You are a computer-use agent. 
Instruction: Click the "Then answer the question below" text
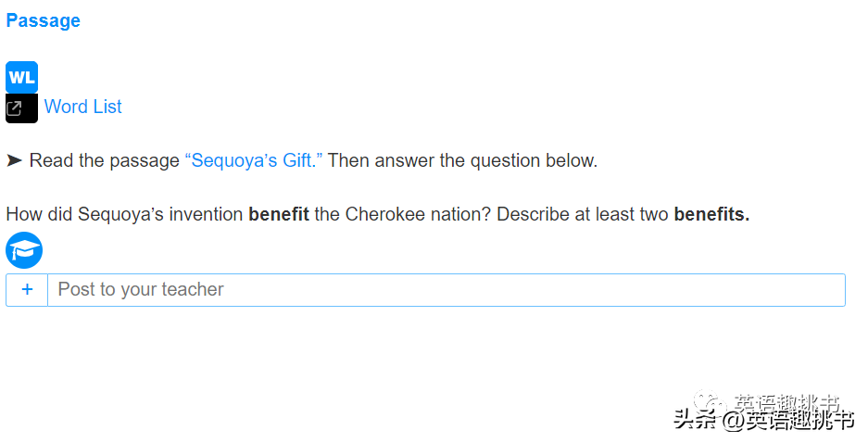click(463, 160)
